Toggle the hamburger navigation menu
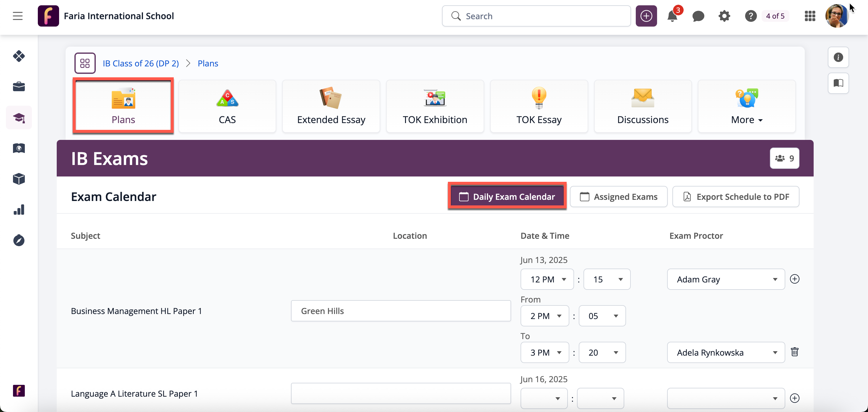 [17, 16]
